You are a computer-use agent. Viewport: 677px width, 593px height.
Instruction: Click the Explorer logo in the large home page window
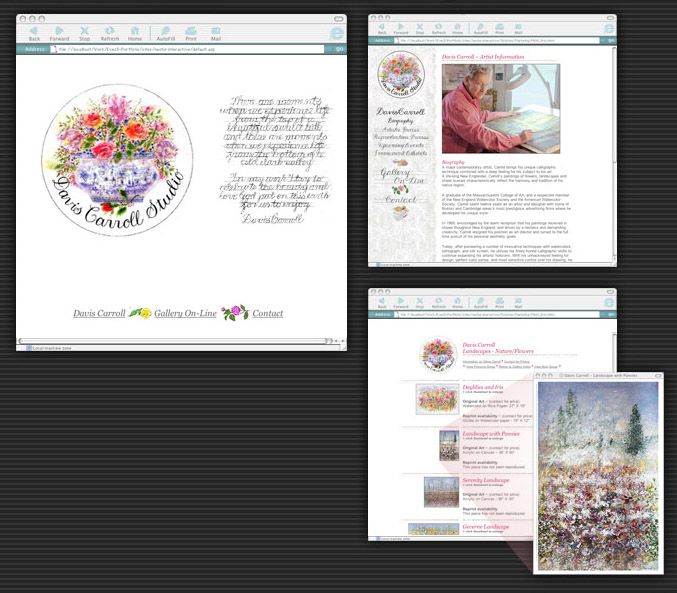click(337, 33)
